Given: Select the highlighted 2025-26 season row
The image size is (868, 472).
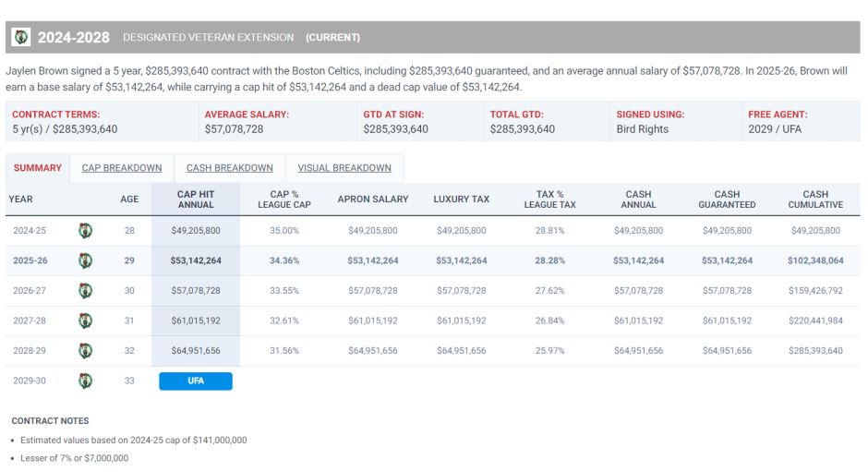Looking at the screenshot, I should 433,260.
